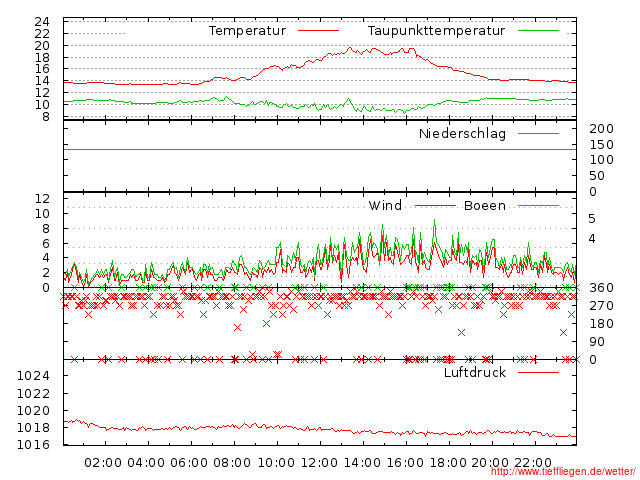
Task: Click the 10:00 time axis label
Action: 276,463
